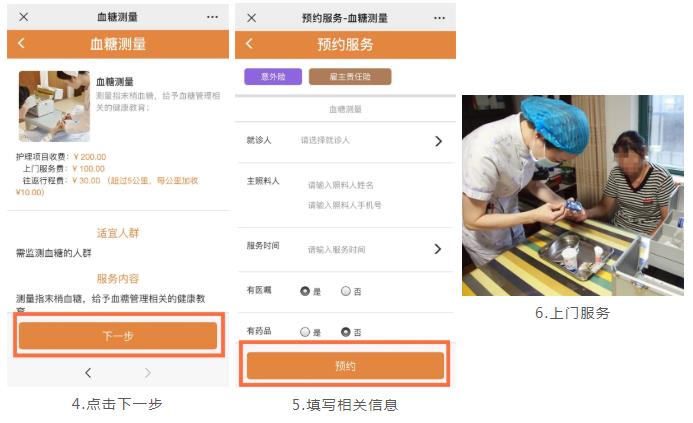Navigate back with bottom browser left arrow
This screenshot has height=423, width=693.
(88, 373)
